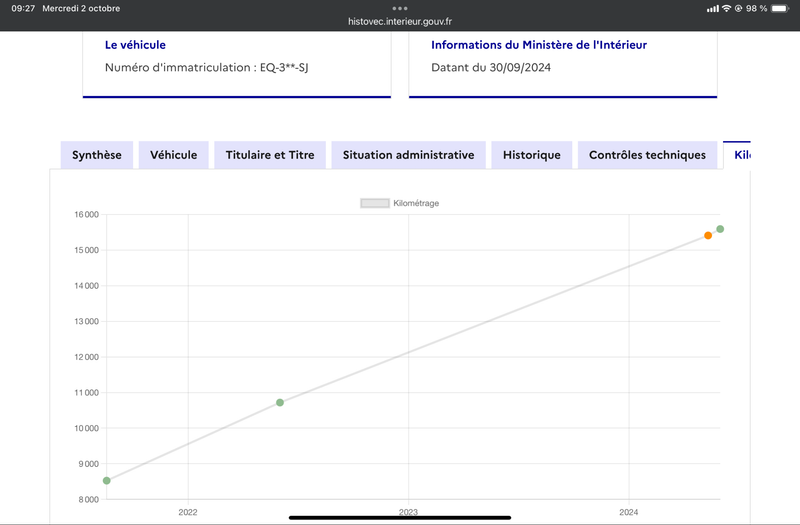Select the partially visible Kilométrage tab
Screen dimensions: 800x525
pos(737,155)
